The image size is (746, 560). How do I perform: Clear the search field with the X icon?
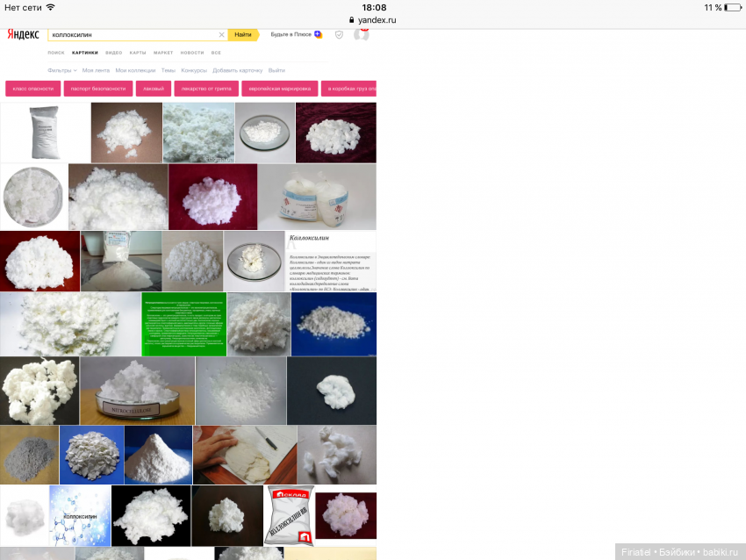point(221,35)
